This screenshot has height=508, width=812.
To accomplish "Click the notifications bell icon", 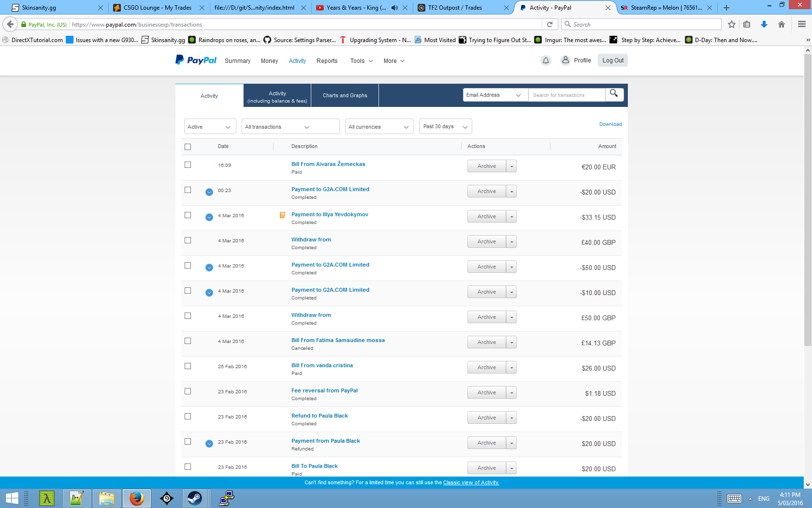I will 546,60.
